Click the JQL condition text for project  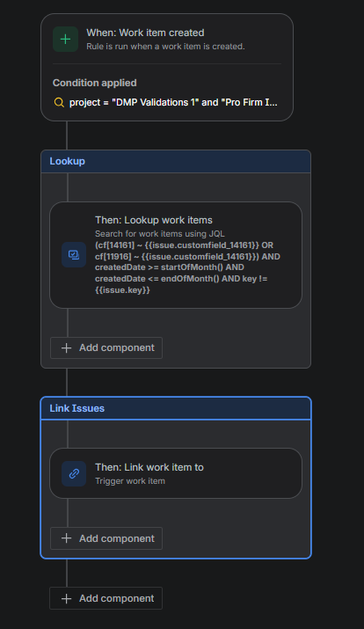173,103
